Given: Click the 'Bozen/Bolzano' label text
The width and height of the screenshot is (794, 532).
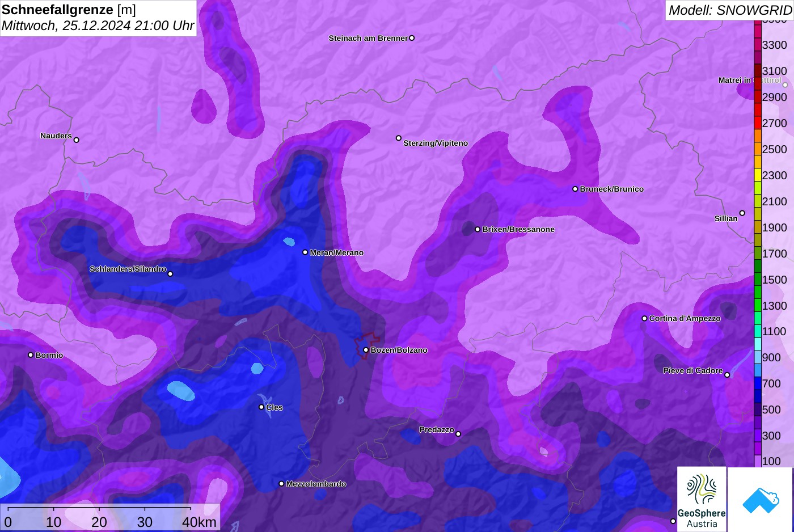Looking at the screenshot, I should pyautogui.click(x=399, y=350).
